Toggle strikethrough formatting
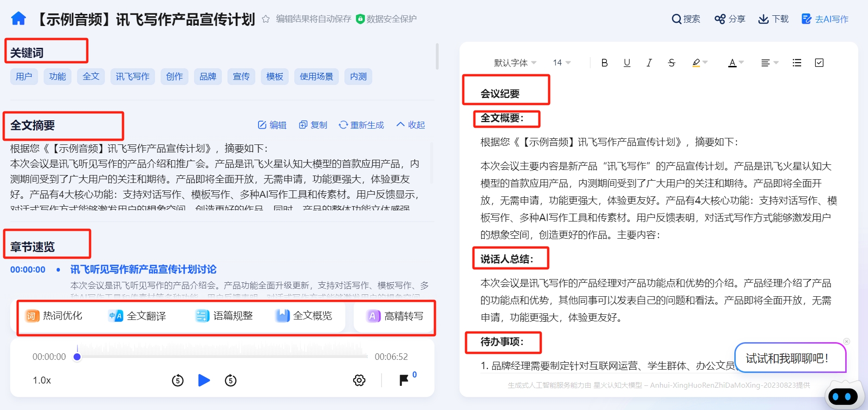The width and height of the screenshot is (868, 410). (672, 63)
